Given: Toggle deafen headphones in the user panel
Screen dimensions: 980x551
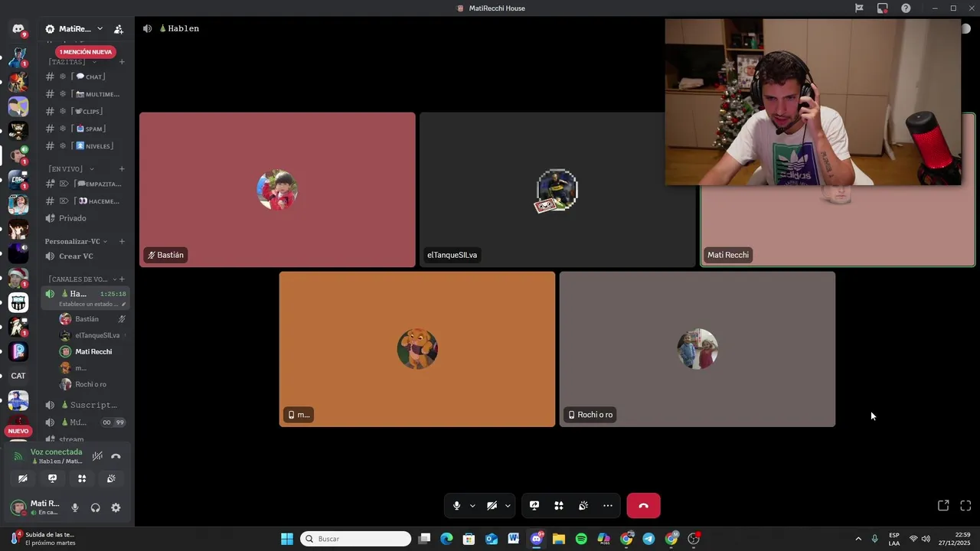Looking at the screenshot, I should coord(96,507).
